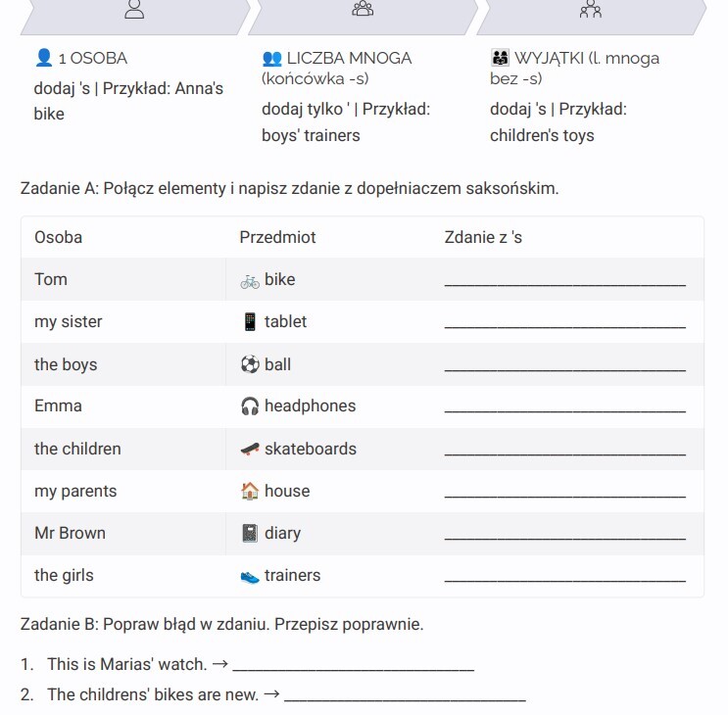Image resolution: width=728 pixels, height=715 pixels.
Task: Click the Zdanie z 's column header
Action: pyautogui.click(x=483, y=237)
